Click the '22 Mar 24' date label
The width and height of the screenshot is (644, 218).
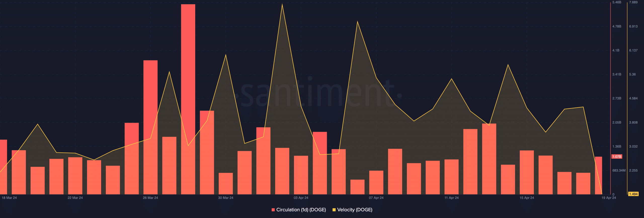(75, 198)
